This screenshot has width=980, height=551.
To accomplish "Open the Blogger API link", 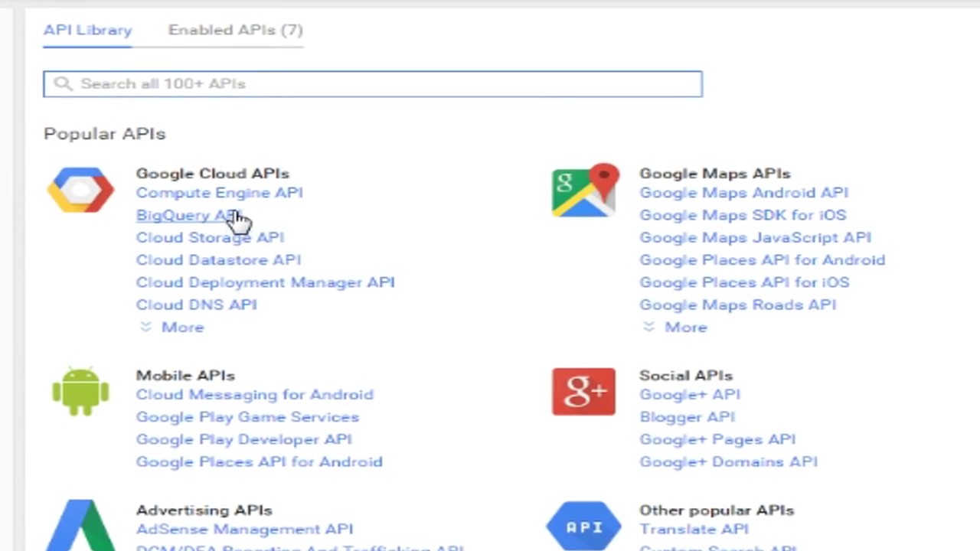I will (x=688, y=417).
